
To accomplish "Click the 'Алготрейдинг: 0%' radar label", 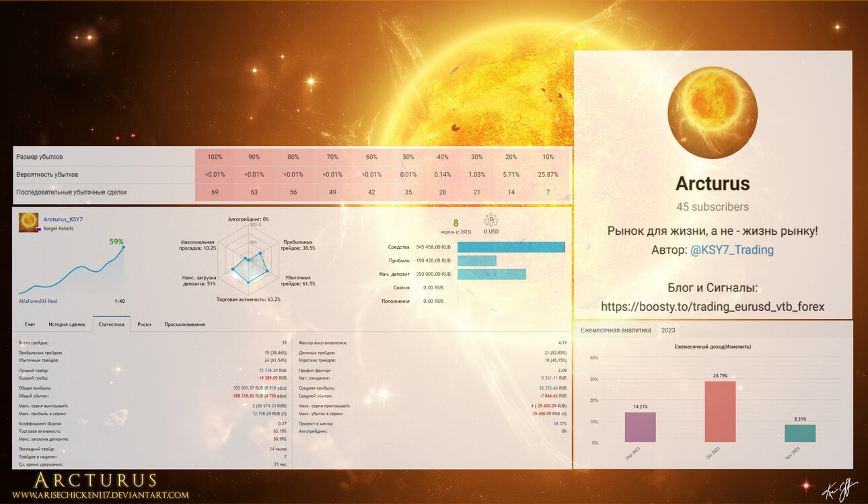I will 248,219.
